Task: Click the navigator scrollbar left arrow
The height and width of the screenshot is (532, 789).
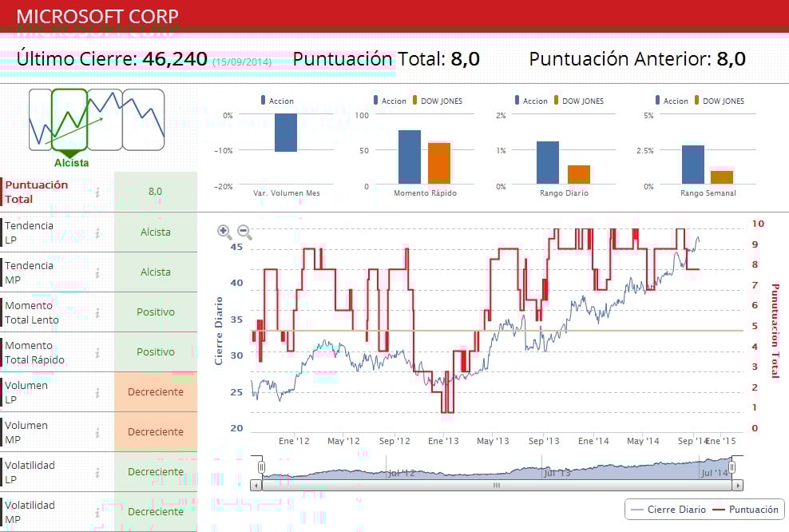Action: point(256,486)
